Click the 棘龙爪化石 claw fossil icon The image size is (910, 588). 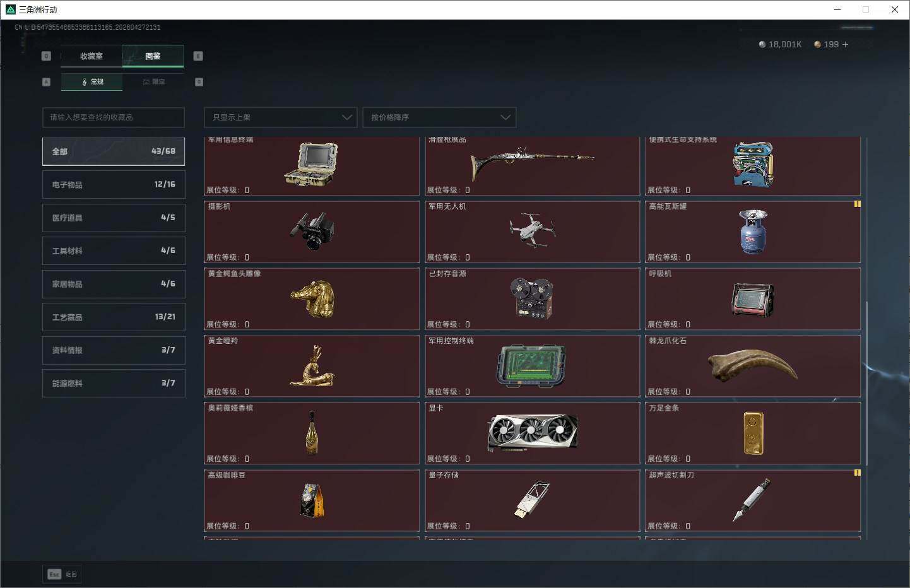(x=752, y=365)
